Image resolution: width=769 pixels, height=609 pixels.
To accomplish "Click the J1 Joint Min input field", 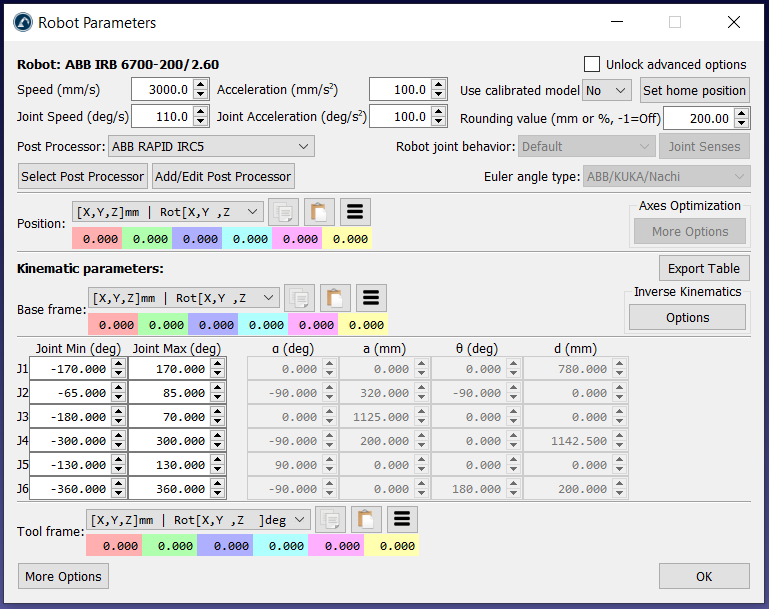I will coord(68,369).
